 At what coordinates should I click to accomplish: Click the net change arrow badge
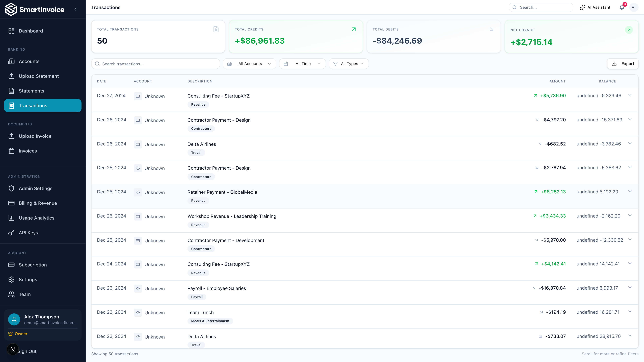pyautogui.click(x=629, y=30)
